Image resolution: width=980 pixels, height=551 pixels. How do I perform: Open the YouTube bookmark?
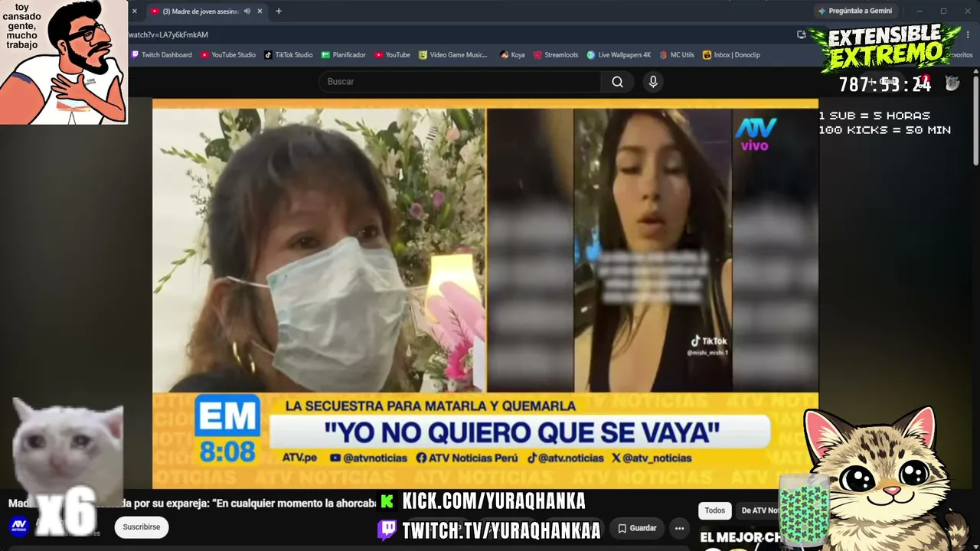coord(392,55)
